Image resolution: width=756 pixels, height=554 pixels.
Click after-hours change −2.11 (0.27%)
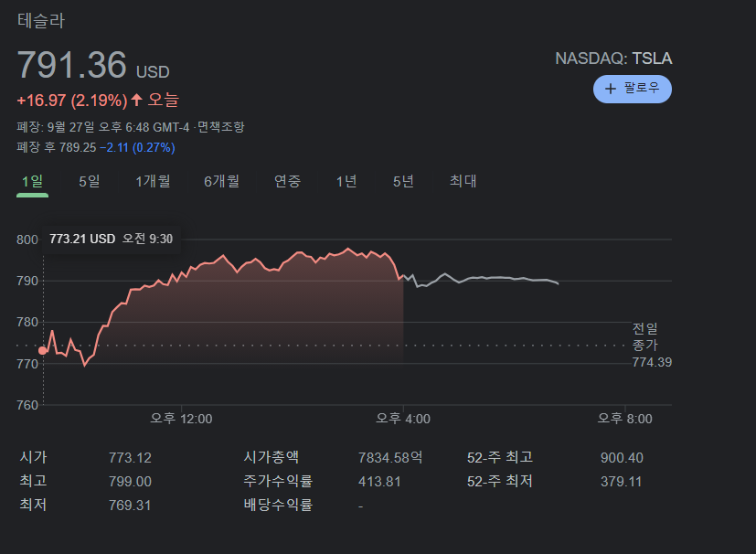click(137, 147)
